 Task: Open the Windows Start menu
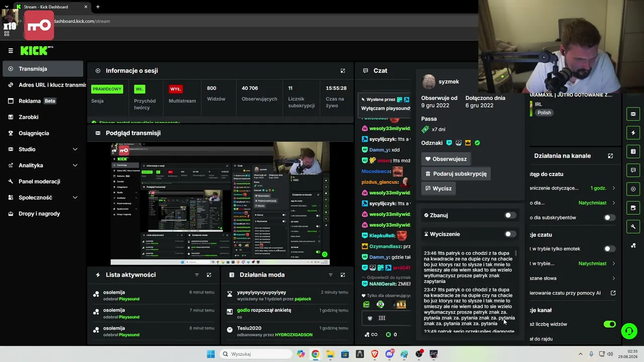[211, 354]
